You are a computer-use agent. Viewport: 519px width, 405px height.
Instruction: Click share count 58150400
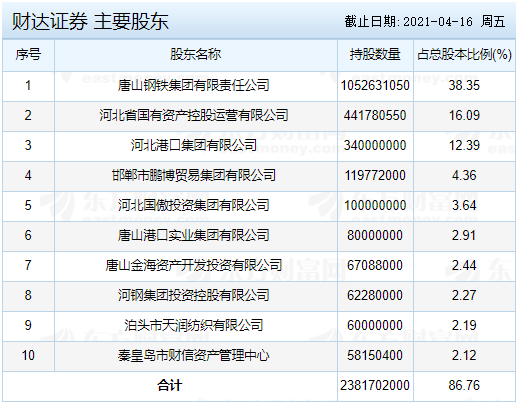[375, 355]
